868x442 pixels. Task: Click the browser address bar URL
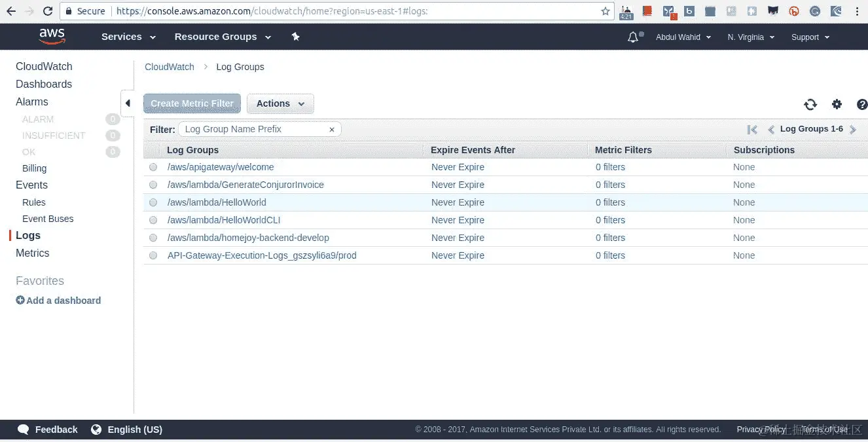[272, 11]
